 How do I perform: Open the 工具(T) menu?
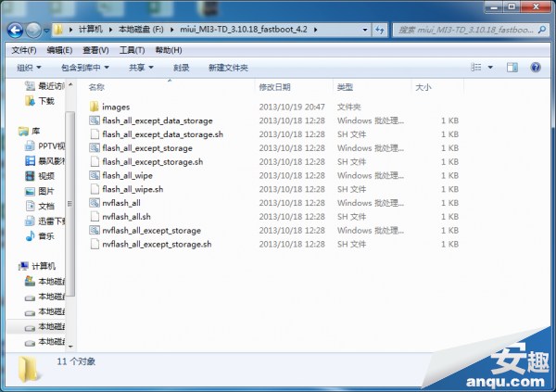[x=132, y=50]
